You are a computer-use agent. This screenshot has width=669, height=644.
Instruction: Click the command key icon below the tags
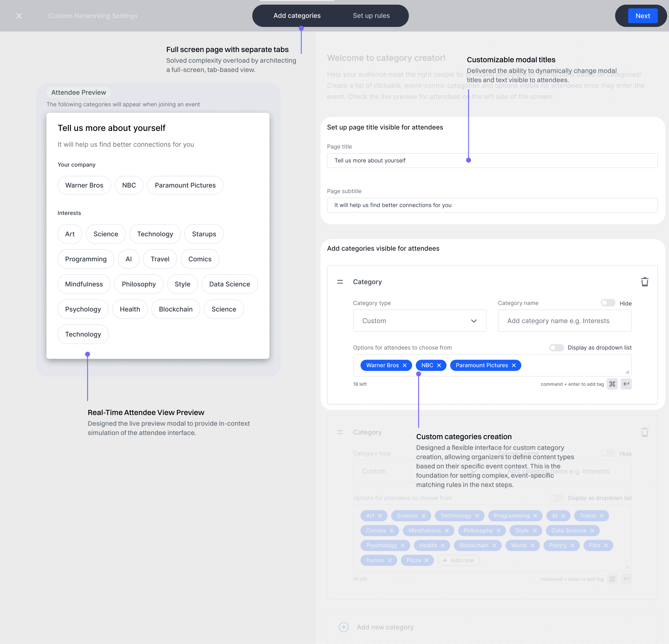coord(612,384)
